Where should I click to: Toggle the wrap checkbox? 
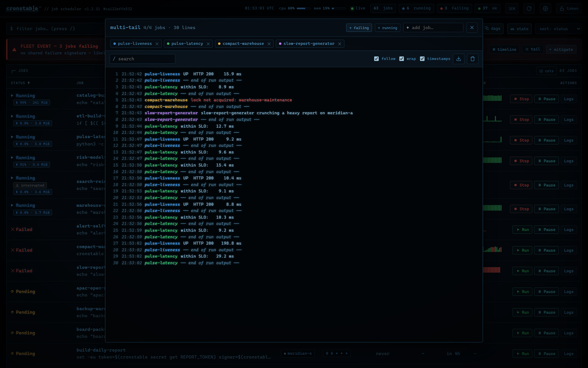pos(402,59)
